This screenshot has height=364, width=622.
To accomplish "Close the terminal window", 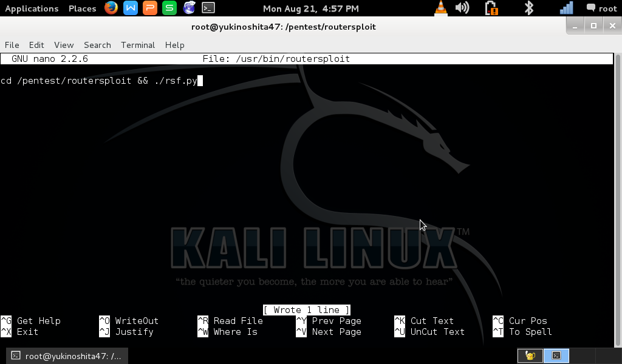I will (612, 26).
